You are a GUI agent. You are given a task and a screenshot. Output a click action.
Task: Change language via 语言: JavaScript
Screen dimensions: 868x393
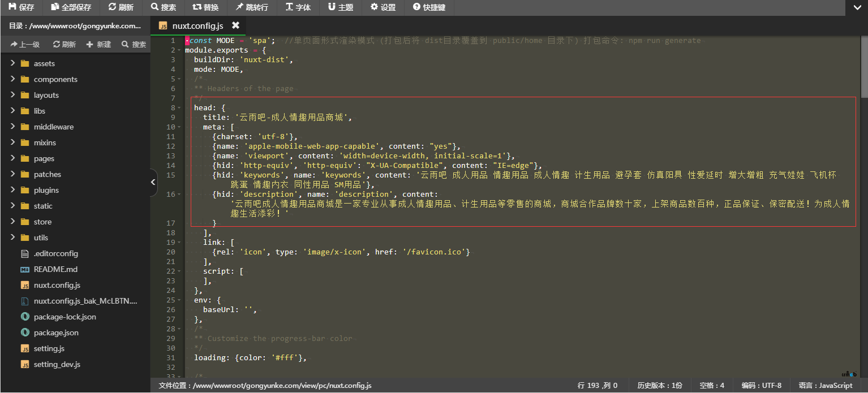click(x=826, y=386)
